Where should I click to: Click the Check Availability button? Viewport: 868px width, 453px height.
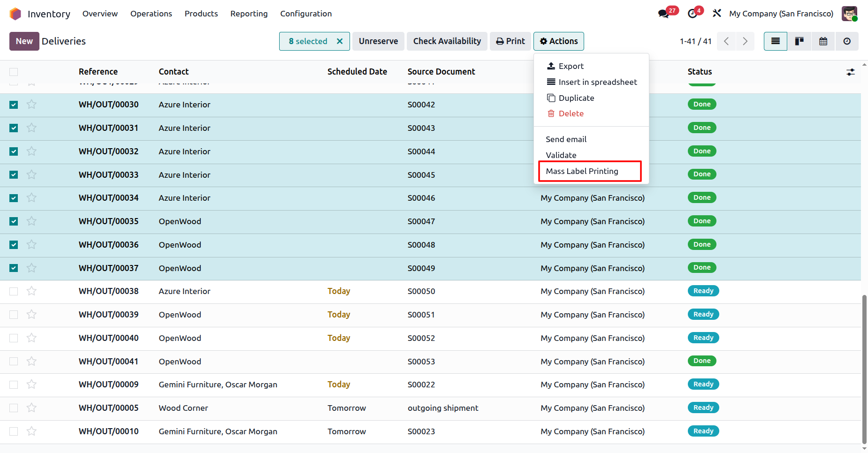[x=447, y=41]
